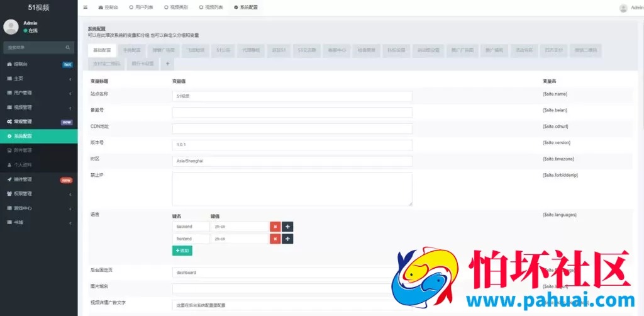Select the 基础配置 config tab
The height and width of the screenshot is (316, 644).
pos(102,50)
